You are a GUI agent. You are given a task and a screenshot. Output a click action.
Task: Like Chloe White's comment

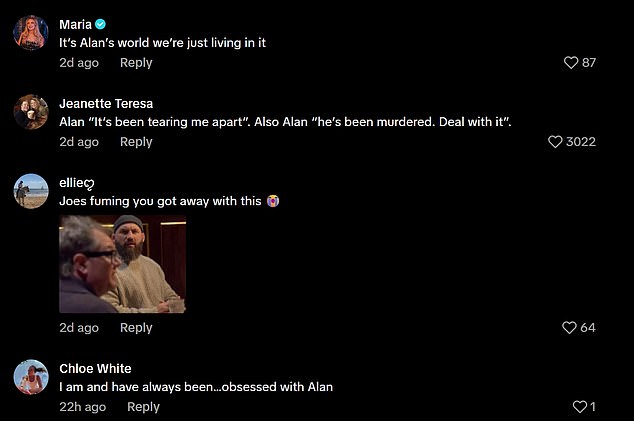coord(578,407)
